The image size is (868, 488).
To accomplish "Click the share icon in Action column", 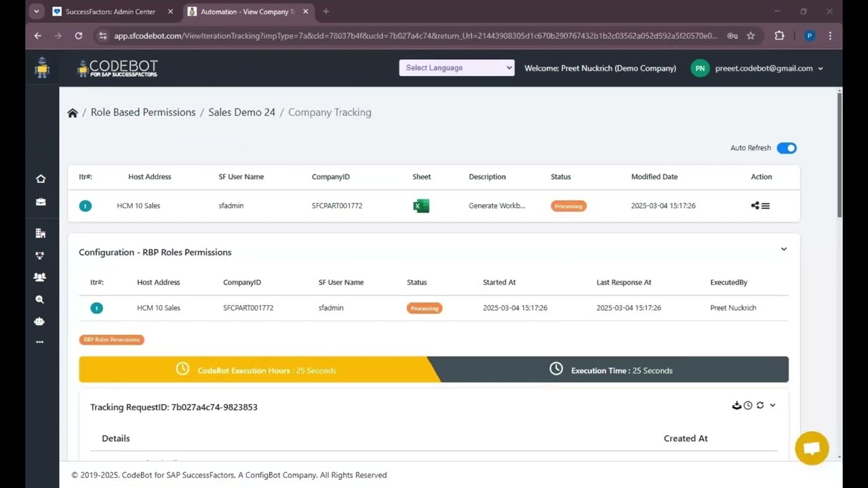I will point(755,205).
